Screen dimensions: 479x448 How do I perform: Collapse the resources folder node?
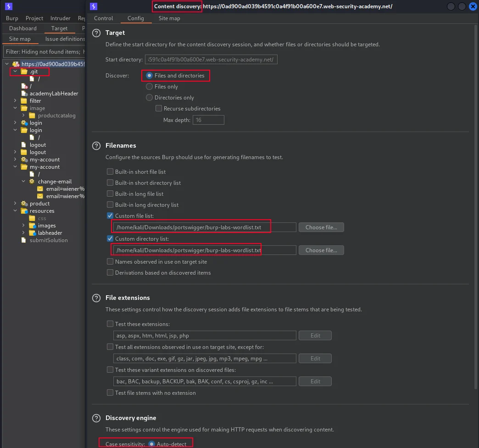point(15,210)
